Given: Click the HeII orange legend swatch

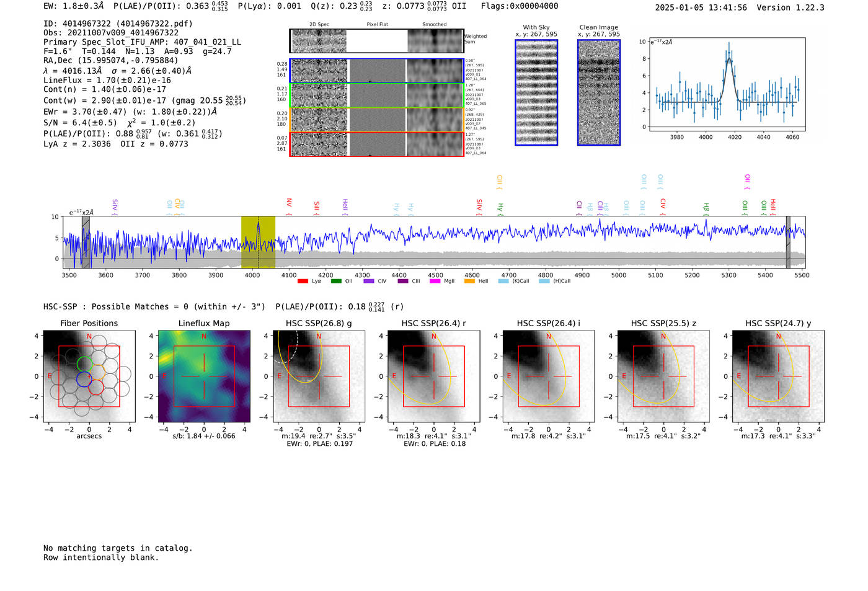Looking at the screenshot, I should pyautogui.click(x=469, y=282).
